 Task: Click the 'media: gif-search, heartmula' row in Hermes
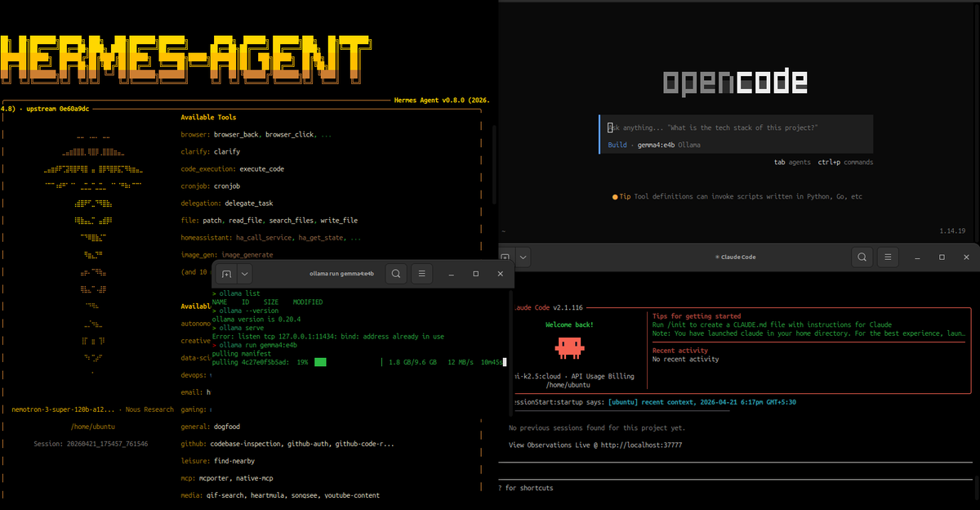point(280,495)
